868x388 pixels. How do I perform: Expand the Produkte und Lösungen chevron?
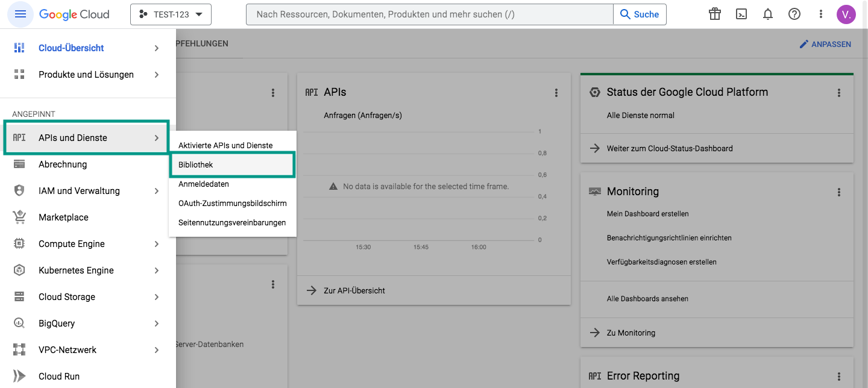(157, 75)
